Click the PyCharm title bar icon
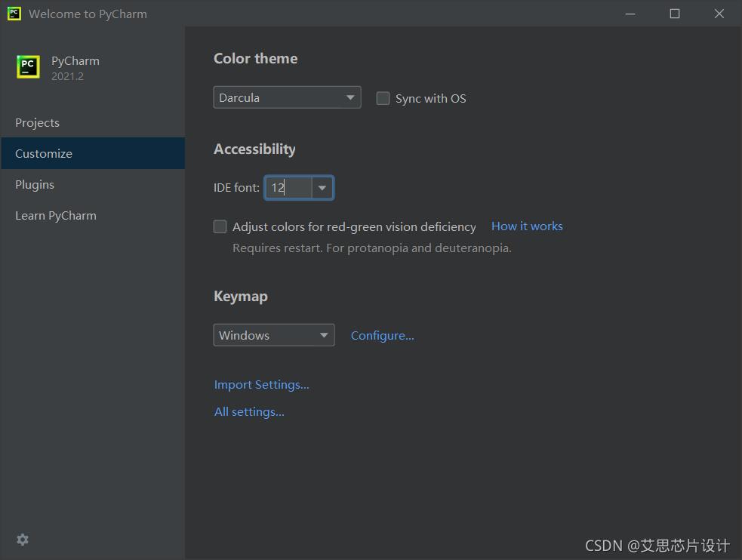 pos(14,14)
